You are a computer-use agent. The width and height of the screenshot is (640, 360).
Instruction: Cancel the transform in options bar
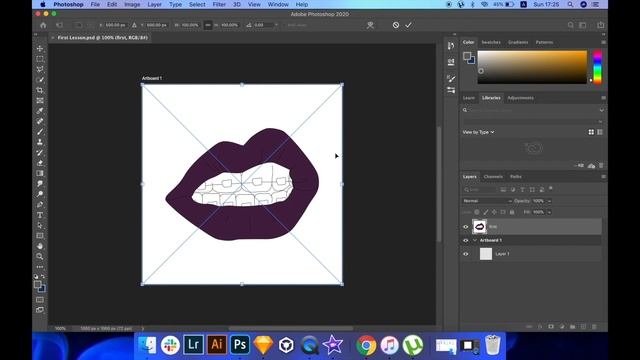point(396,25)
